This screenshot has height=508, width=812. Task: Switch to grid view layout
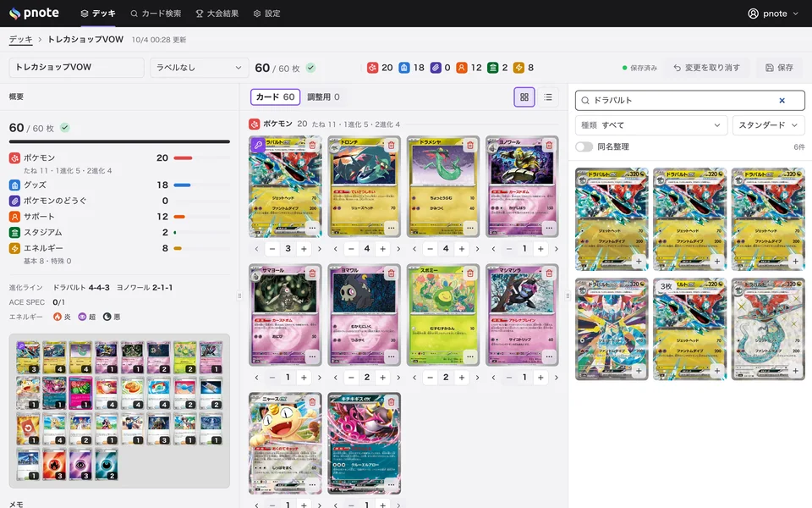click(524, 97)
